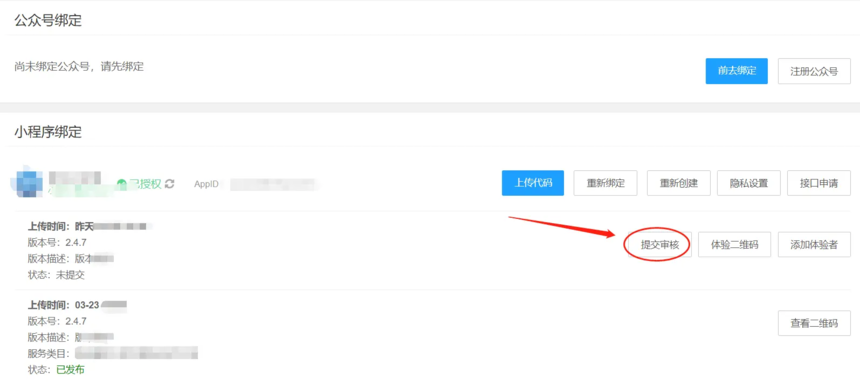Click the 未提交 status text
This screenshot has height=386, width=860.
coord(70,275)
